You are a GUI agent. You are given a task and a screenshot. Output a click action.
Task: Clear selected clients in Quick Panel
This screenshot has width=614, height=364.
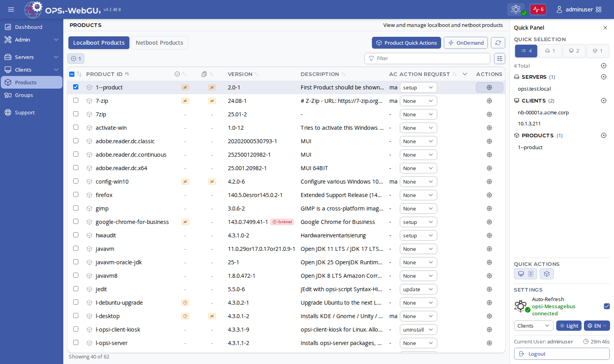point(604,100)
